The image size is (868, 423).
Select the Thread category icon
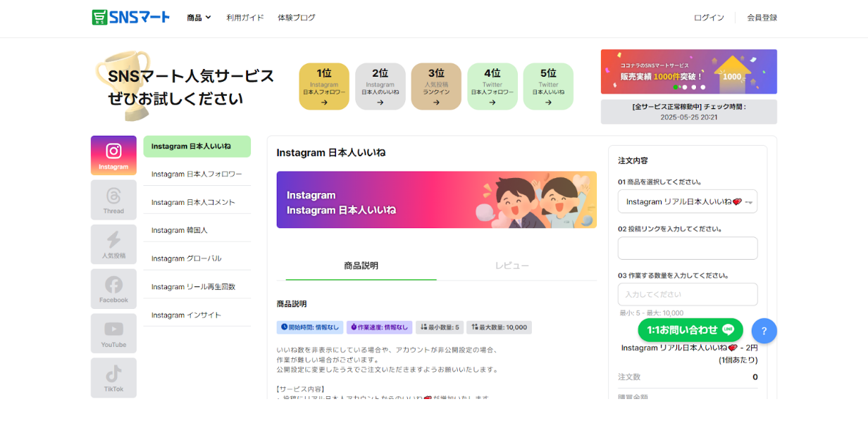(113, 200)
